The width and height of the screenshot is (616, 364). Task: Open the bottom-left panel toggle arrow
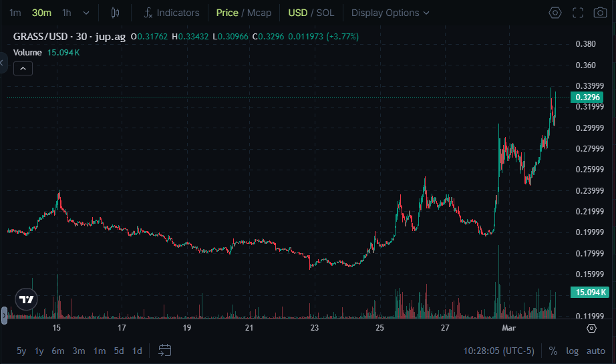4,315
